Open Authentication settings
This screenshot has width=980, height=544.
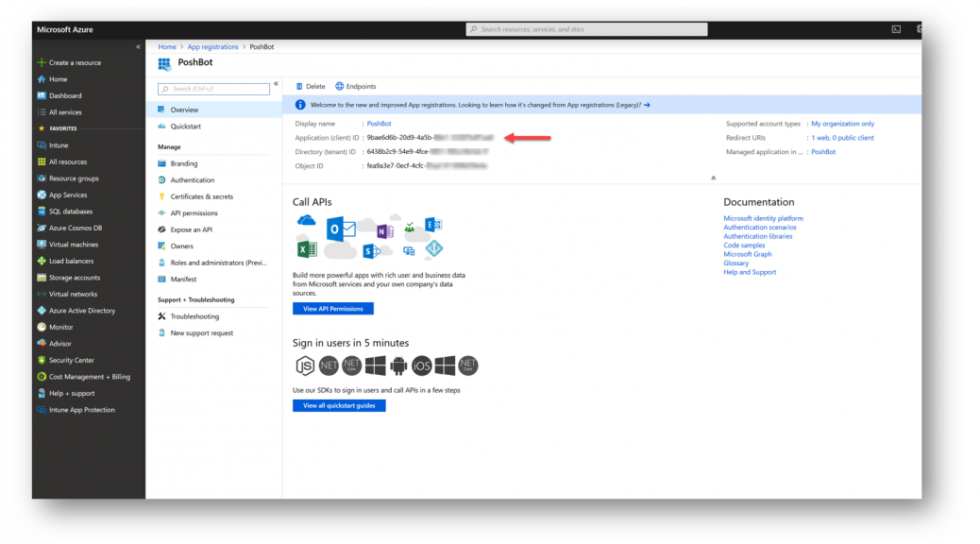coord(193,180)
